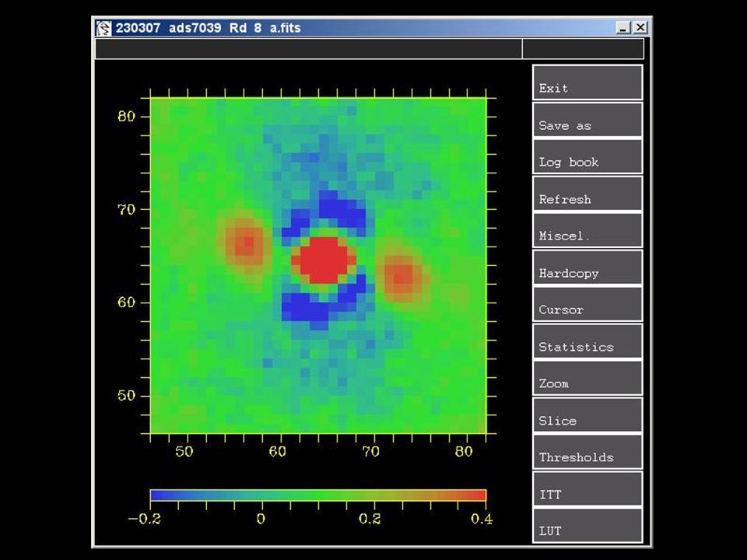The height and width of the screenshot is (560, 747).
Task: Activate the Cursor tool
Action: 587,304
